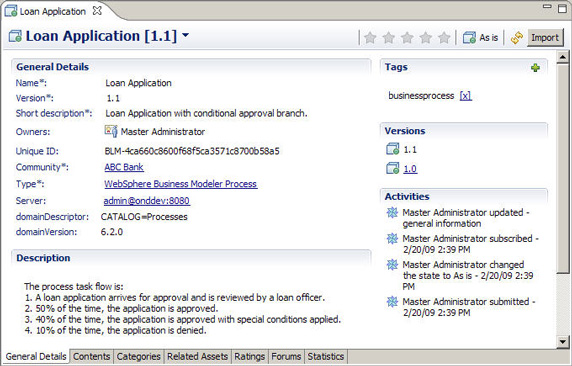Click the fifth rating star

point(444,37)
